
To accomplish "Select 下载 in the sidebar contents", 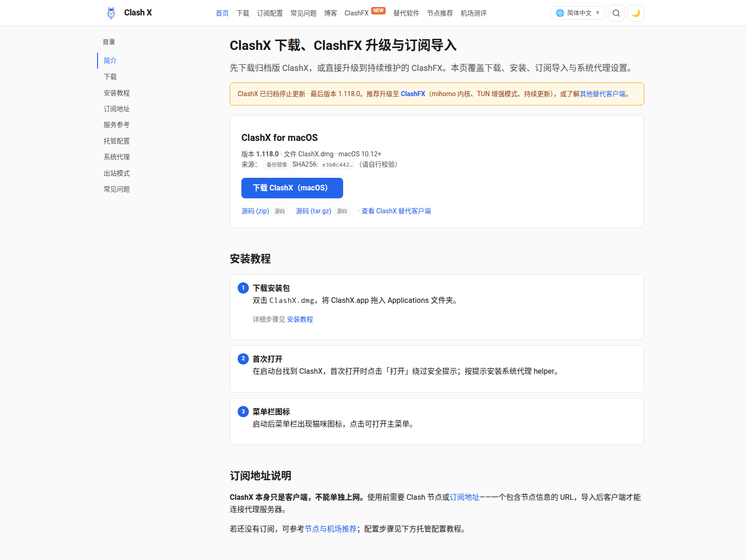I will click(x=110, y=77).
